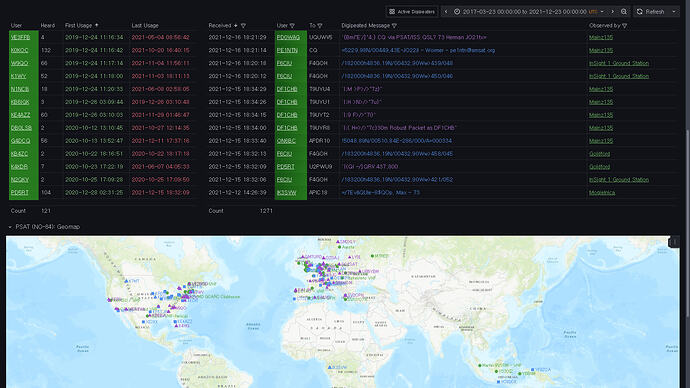The height and width of the screenshot is (388, 690).
Task: Select the messages Count value 1271
Action: pos(266,211)
